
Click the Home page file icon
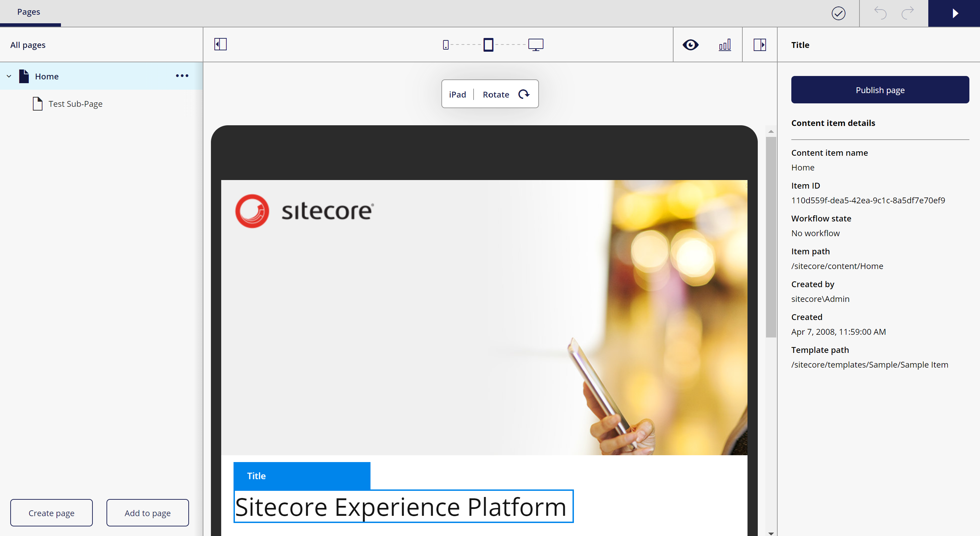pos(24,76)
